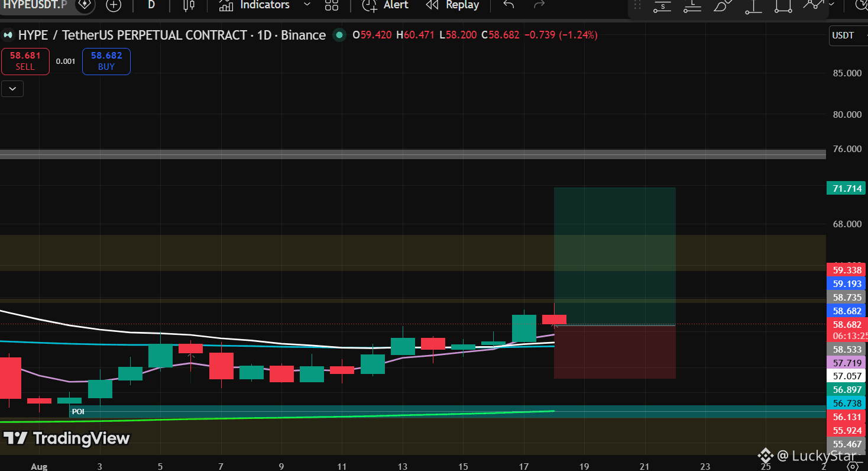This screenshot has width=868, height=471.
Task: Open the USDT currency selector
Action: pyautogui.click(x=847, y=36)
